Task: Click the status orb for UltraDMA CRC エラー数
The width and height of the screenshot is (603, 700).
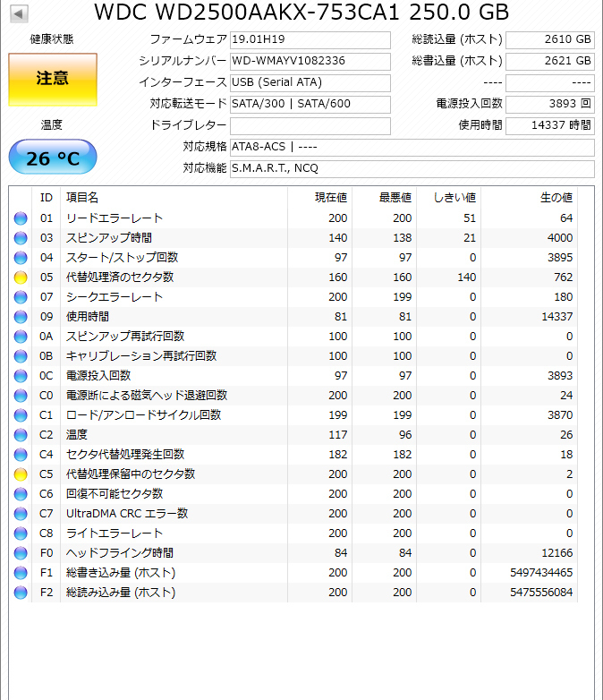Action: point(21,514)
